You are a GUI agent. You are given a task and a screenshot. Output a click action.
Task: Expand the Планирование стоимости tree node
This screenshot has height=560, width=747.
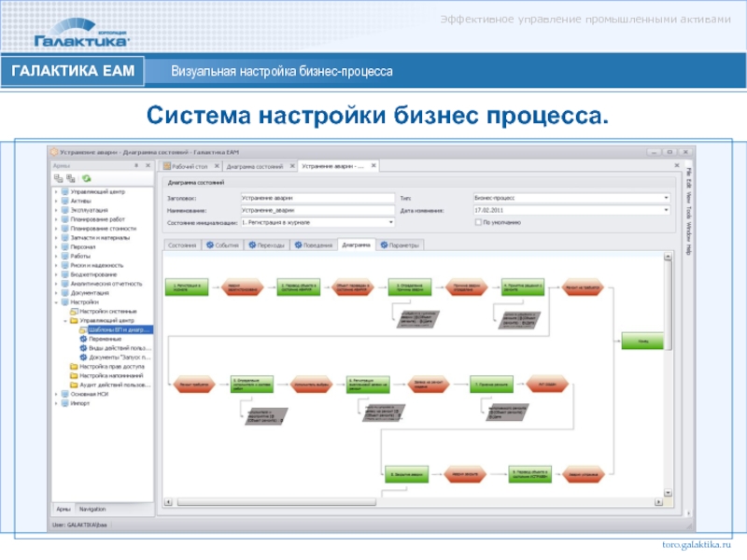coord(56,229)
